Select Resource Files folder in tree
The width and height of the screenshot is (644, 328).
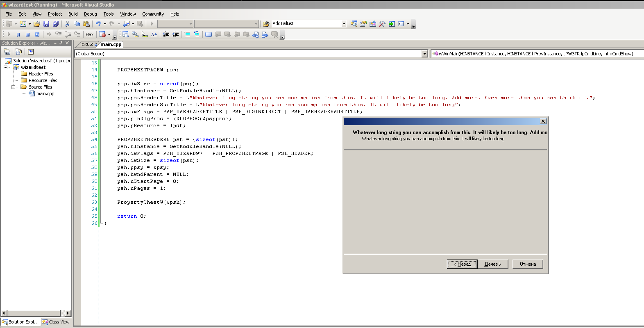point(43,80)
